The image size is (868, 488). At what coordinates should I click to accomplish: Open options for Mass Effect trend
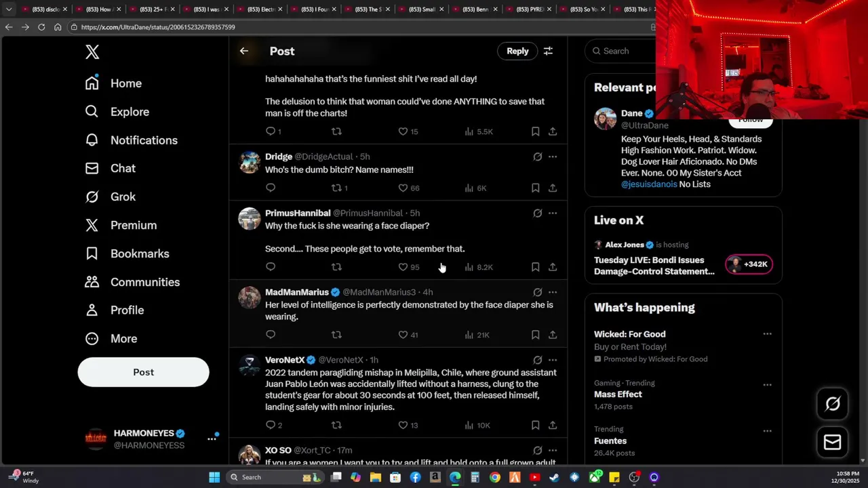point(767,384)
